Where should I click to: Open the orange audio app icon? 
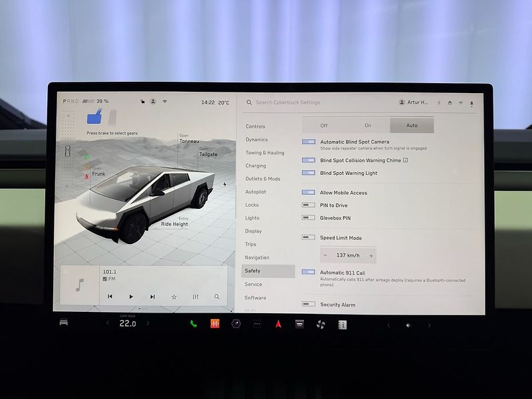[x=215, y=324]
